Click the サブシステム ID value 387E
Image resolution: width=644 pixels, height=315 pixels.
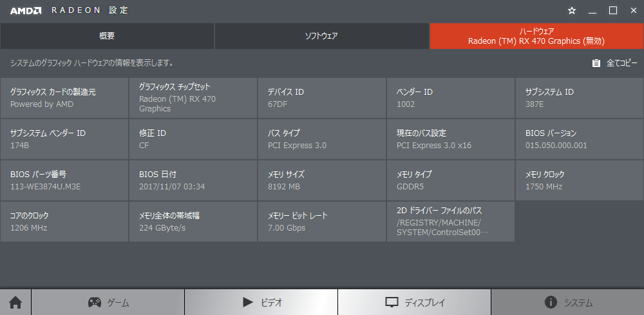535,104
